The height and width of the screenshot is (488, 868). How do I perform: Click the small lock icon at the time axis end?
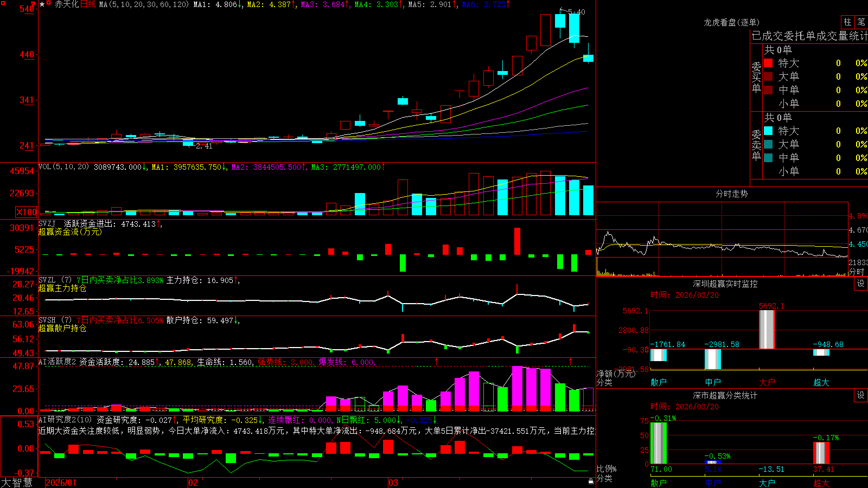click(x=591, y=481)
